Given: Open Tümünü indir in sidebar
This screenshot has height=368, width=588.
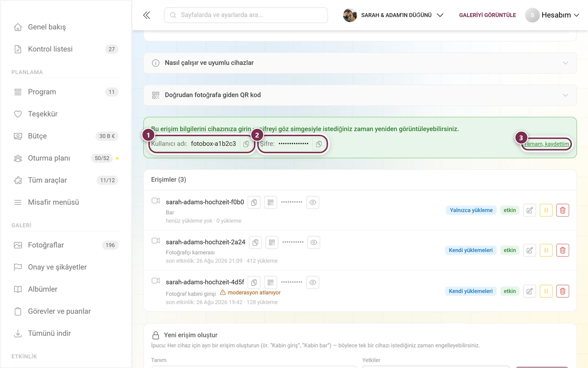Looking at the screenshot, I should click(x=66, y=334).
